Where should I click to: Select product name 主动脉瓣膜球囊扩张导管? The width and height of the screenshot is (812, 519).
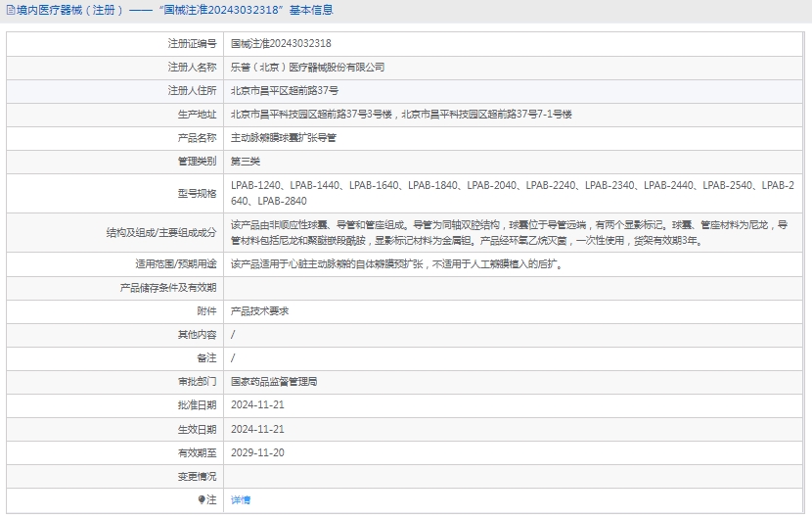coord(284,138)
